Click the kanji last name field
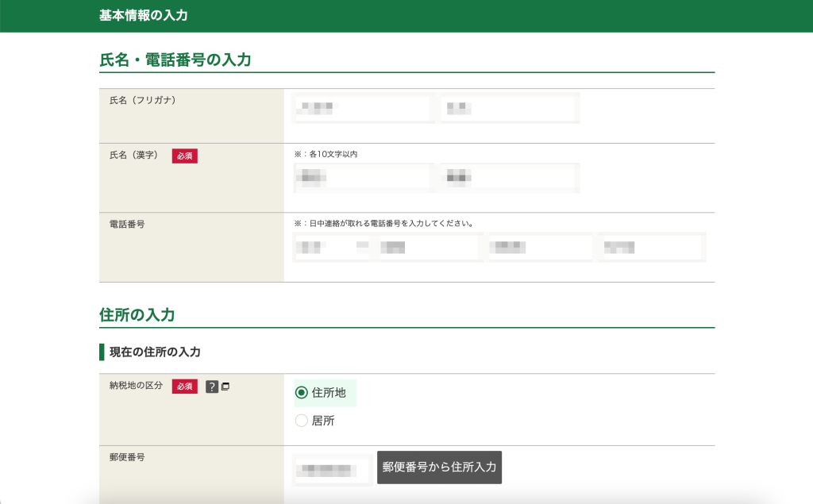Screen dimensions: 813x504 363,179
